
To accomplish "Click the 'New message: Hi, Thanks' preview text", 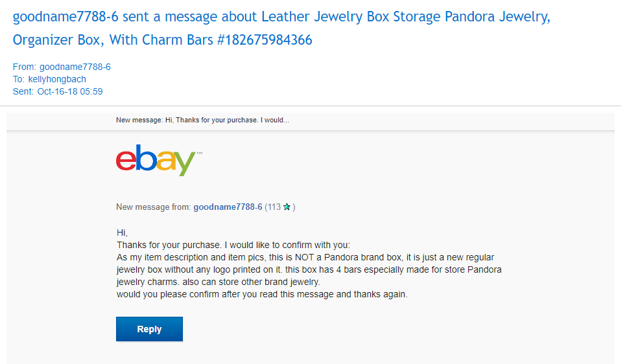I will [x=202, y=120].
